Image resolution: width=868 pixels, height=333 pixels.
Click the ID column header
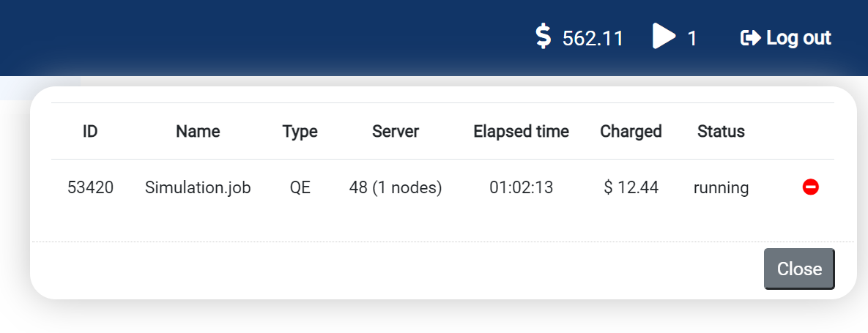pyautogui.click(x=90, y=132)
